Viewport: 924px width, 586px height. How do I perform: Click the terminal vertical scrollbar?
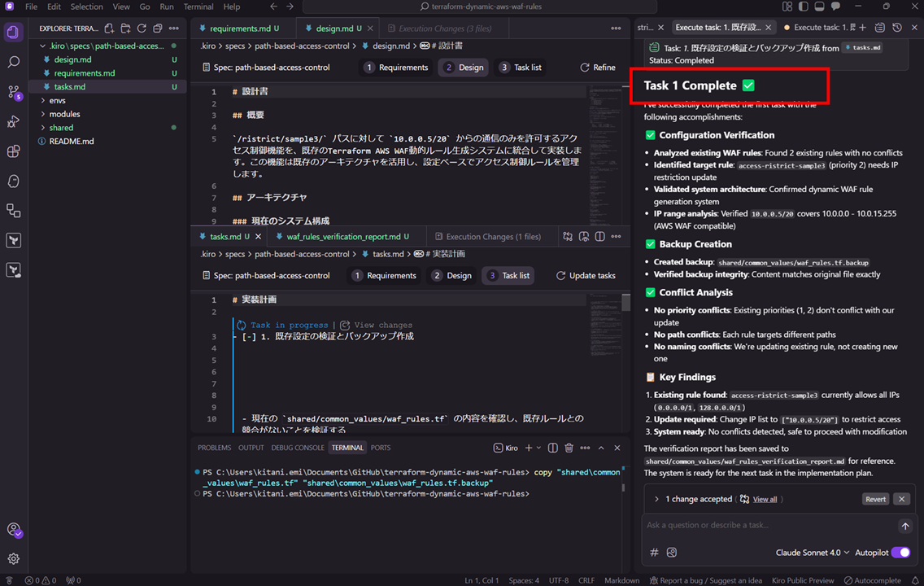(623, 488)
